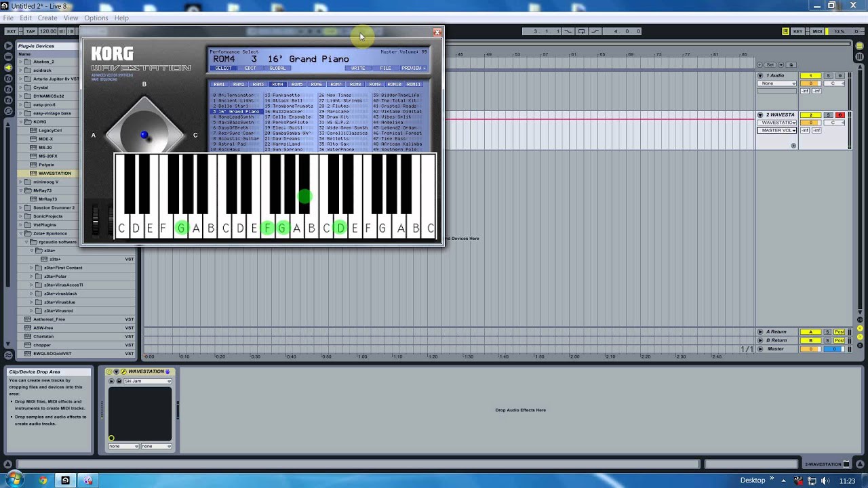This screenshot has height=488, width=868.
Task: Click the add automation lane plus icon
Action: pyautogui.click(x=793, y=146)
